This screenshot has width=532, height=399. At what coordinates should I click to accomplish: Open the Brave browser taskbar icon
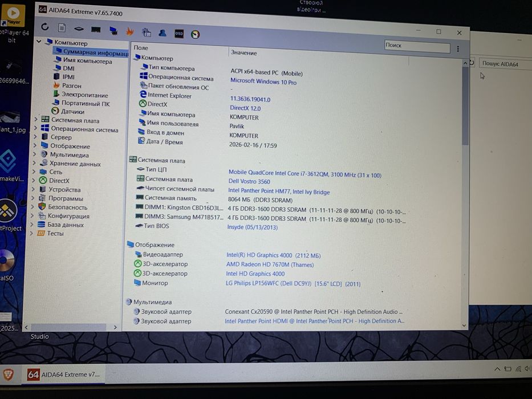[x=8, y=374]
